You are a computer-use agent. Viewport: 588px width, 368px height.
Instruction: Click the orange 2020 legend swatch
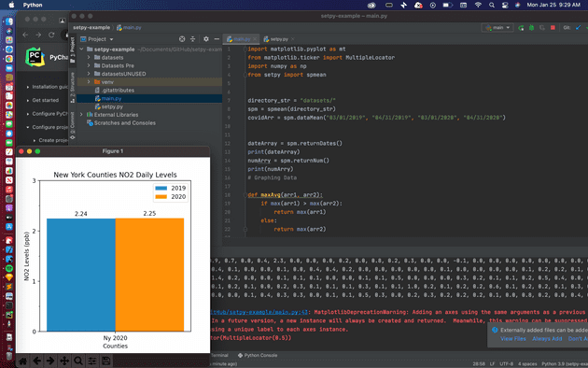pyautogui.click(x=161, y=196)
